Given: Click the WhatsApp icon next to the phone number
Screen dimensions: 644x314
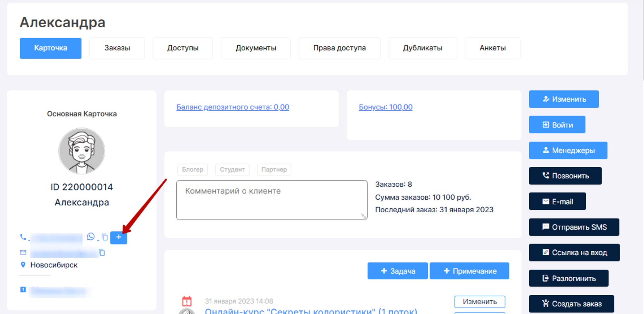Looking at the screenshot, I should tap(91, 237).
